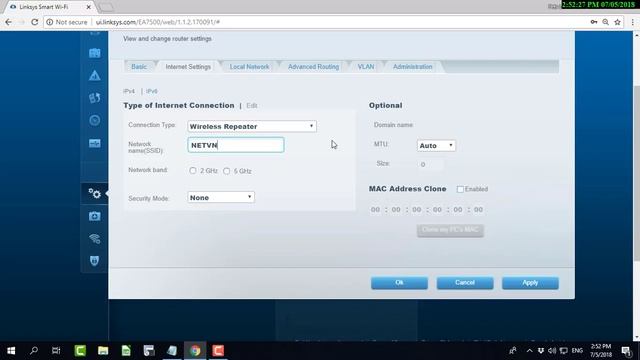Open Windows taskbar search
The width and height of the screenshot is (640, 360).
click(34, 351)
